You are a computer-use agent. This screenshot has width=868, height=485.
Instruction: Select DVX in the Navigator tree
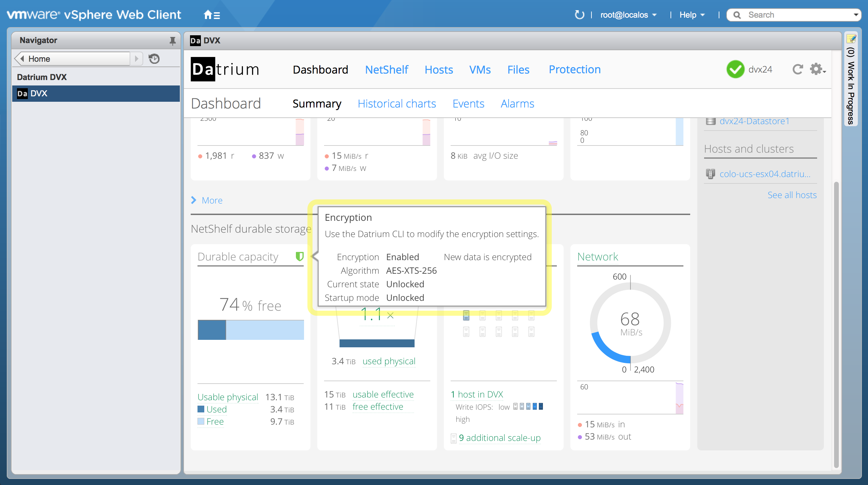96,94
